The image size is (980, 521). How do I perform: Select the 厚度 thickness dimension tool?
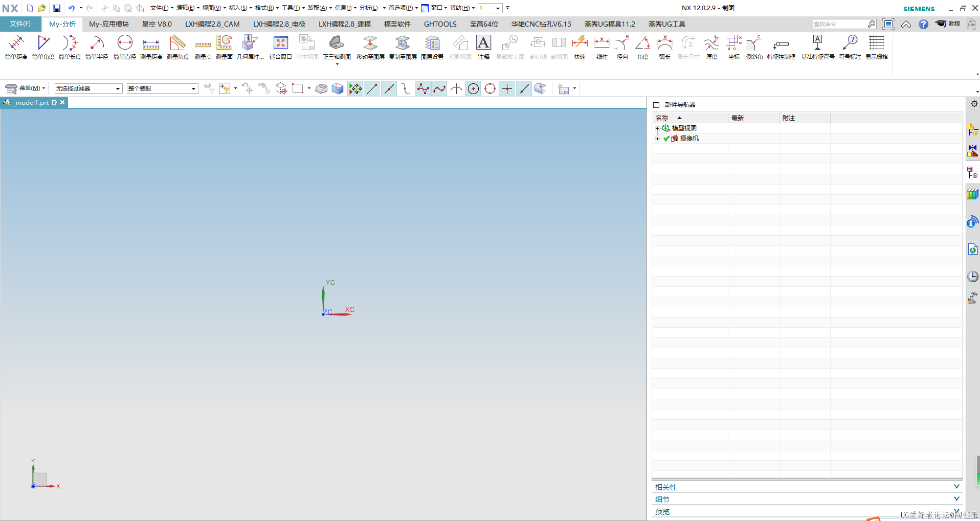[x=712, y=47]
